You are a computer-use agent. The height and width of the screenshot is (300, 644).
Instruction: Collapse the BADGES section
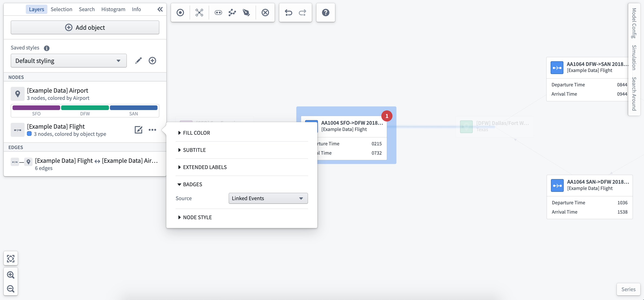(190, 184)
